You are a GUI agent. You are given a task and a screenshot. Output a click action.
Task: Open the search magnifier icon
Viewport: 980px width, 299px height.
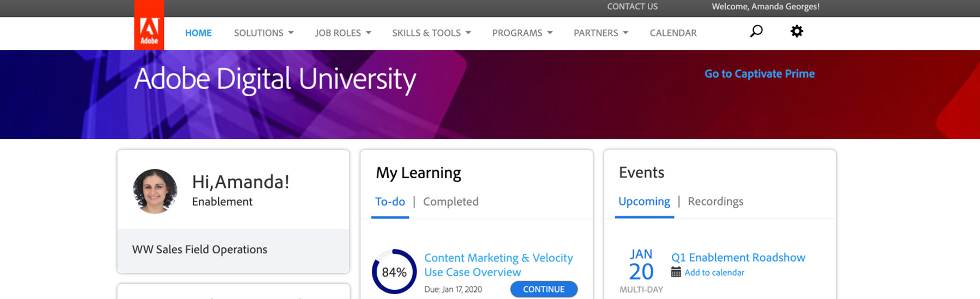tap(756, 32)
